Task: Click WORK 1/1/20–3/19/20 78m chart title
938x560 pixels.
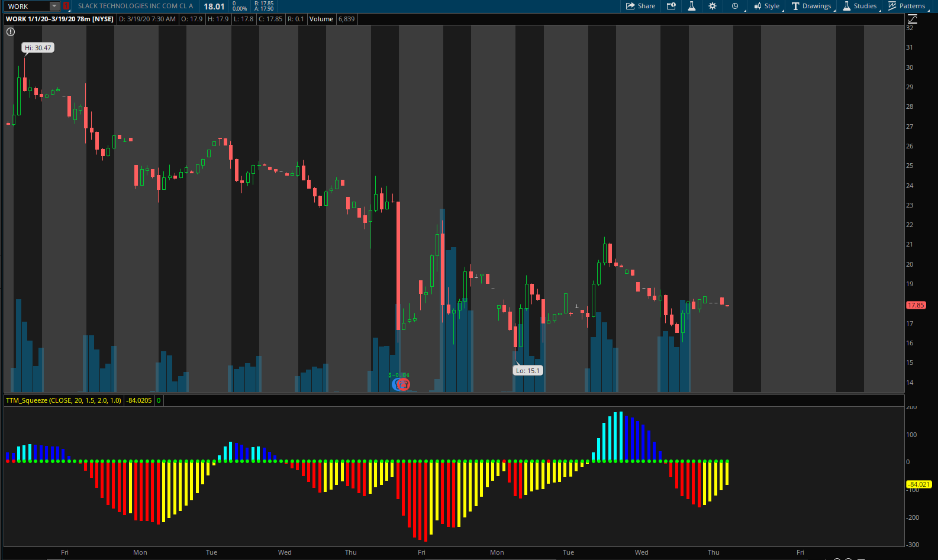Action: pos(60,19)
